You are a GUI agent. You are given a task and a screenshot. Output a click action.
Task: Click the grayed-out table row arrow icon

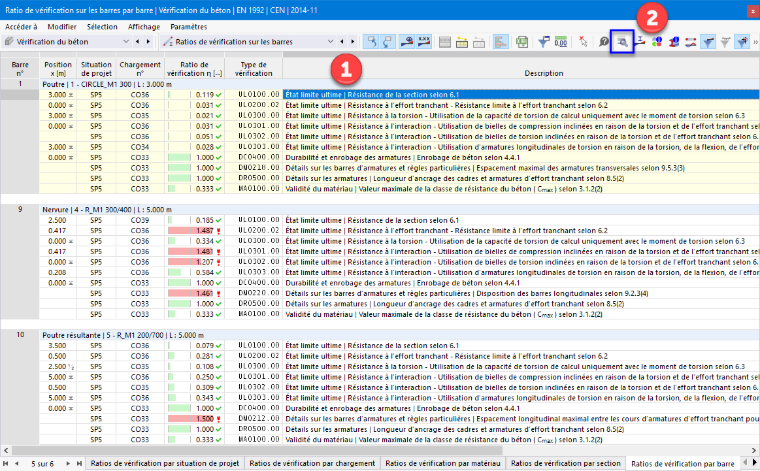479,42
